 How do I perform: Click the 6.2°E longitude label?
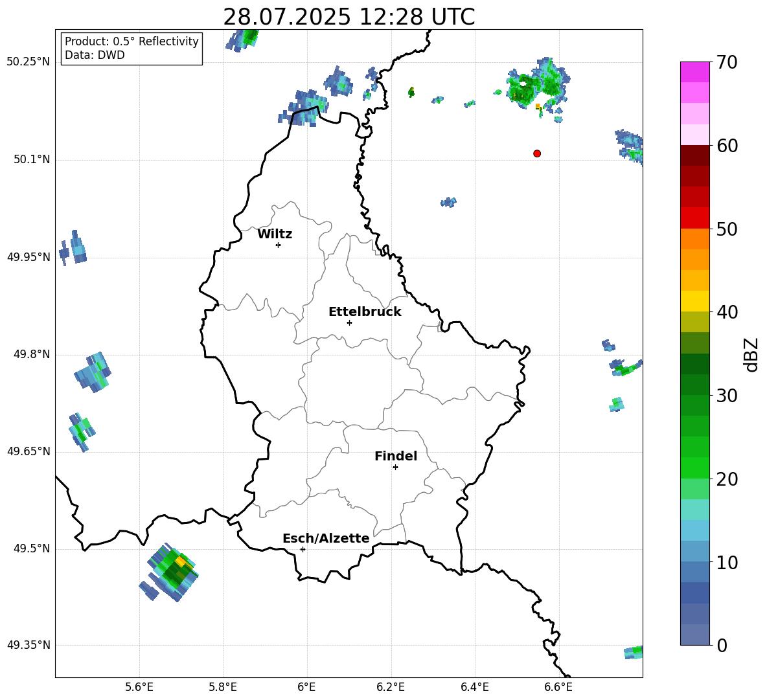point(391,687)
